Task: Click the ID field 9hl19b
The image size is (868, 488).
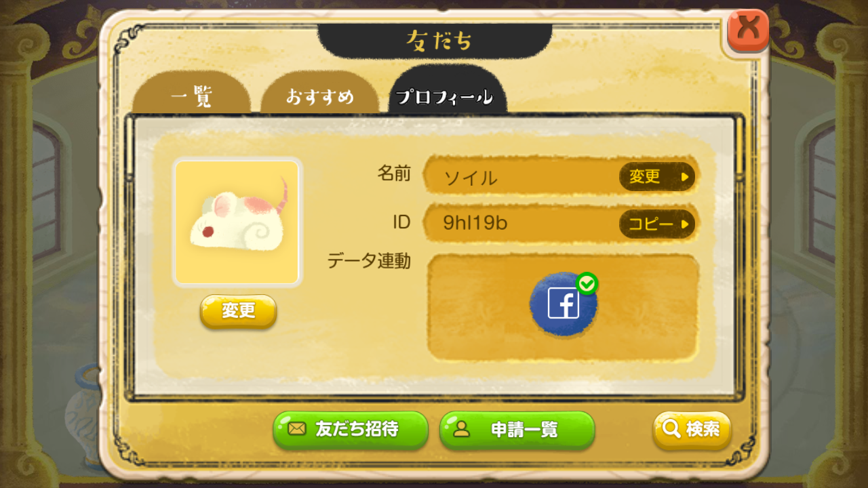Action: point(561,224)
